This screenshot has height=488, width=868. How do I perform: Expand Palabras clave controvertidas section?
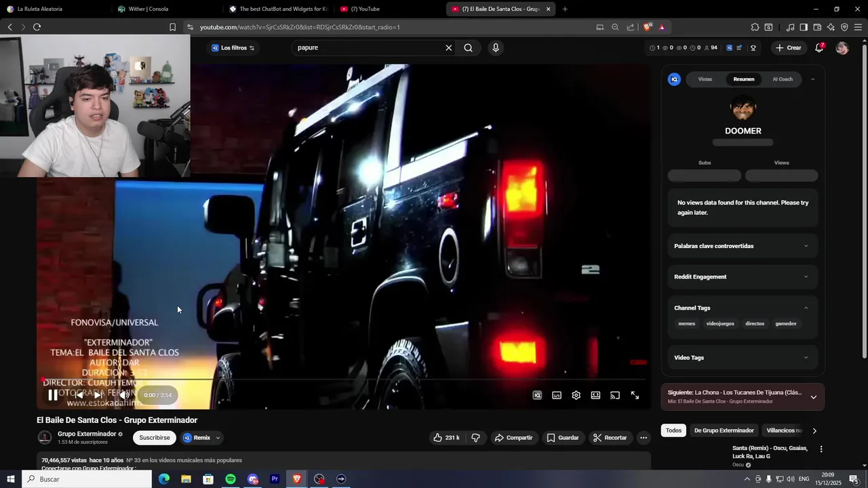(x=743, y=246)
